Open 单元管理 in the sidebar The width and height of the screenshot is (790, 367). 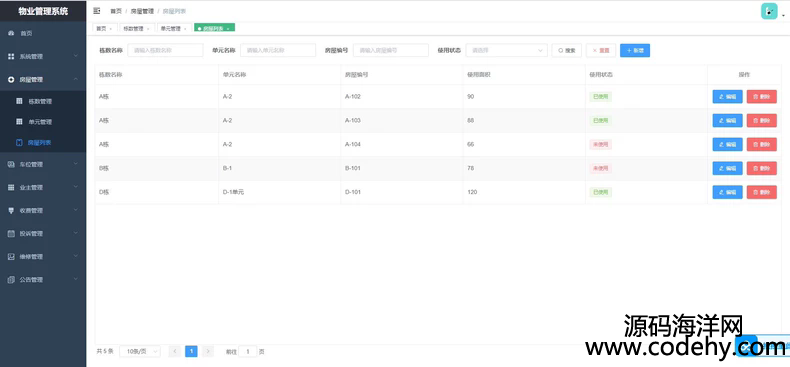pyautogui.click(x=43, y=122)
